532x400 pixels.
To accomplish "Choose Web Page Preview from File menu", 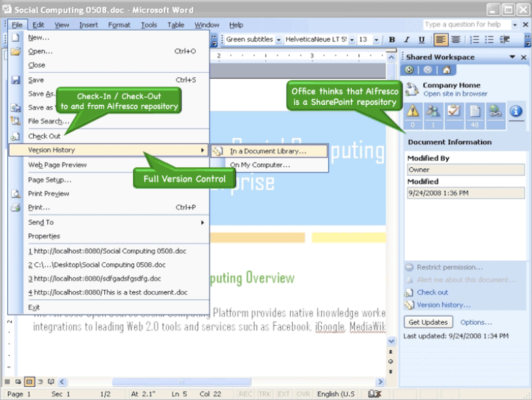I will [x=58, y=165].
